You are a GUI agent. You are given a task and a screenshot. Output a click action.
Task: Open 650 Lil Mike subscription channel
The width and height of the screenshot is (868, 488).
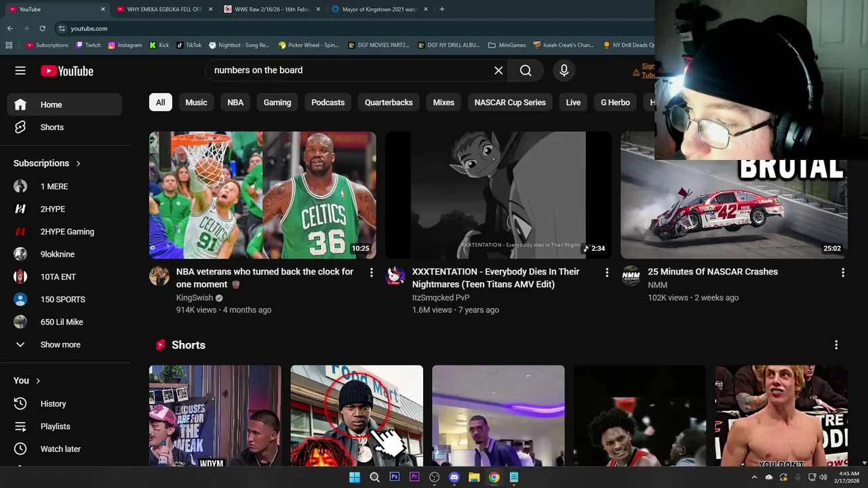64,322
